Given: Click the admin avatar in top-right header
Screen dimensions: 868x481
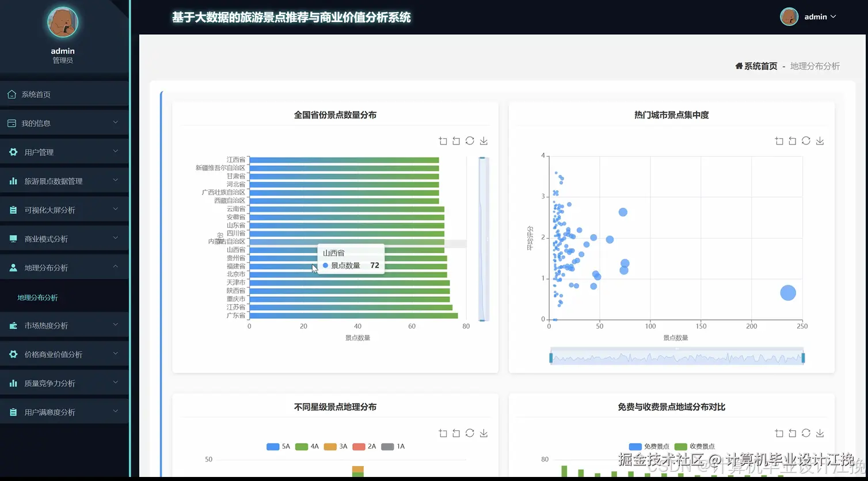Looking at the screenshot, I should coord(789,17).
